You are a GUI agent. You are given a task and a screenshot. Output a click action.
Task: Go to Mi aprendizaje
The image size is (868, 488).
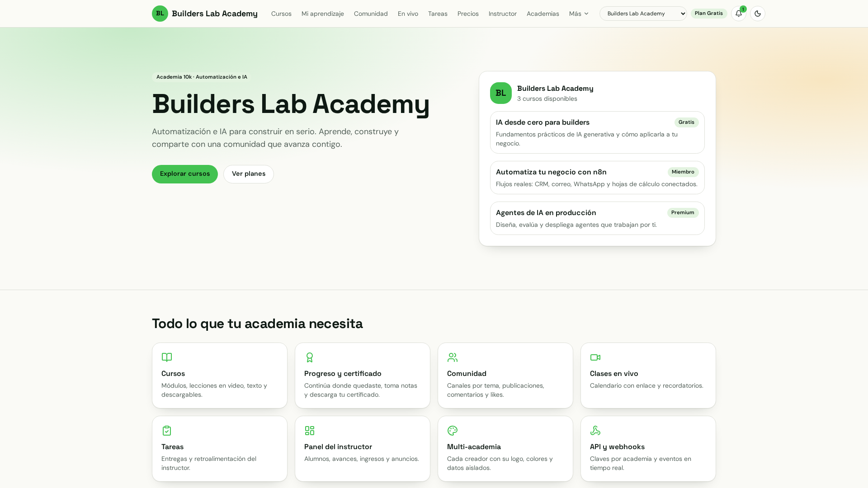click(x=323, y=14)
